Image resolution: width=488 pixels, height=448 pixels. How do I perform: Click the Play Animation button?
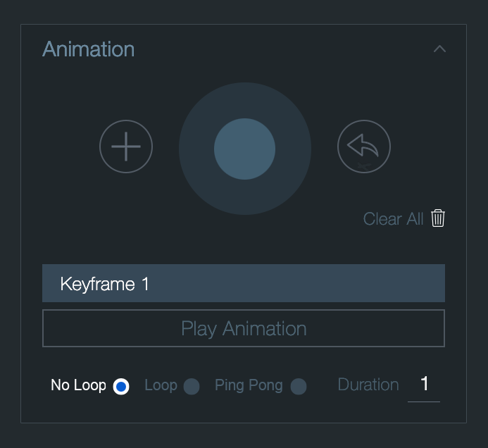pyautogui.click(x=244, y=328)
